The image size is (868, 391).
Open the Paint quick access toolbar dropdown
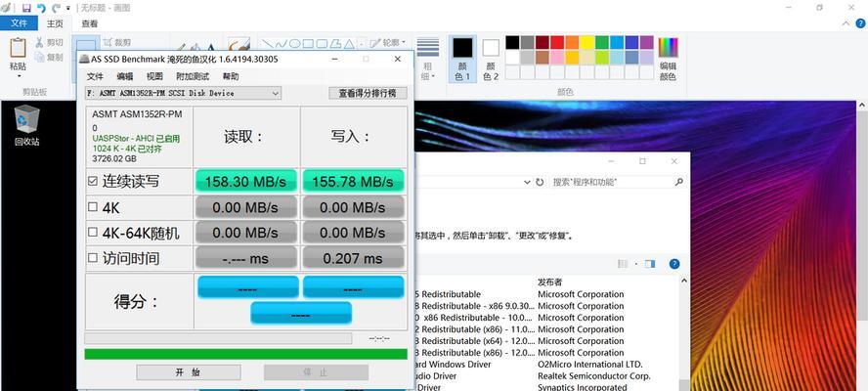click(x=68, y=8)
